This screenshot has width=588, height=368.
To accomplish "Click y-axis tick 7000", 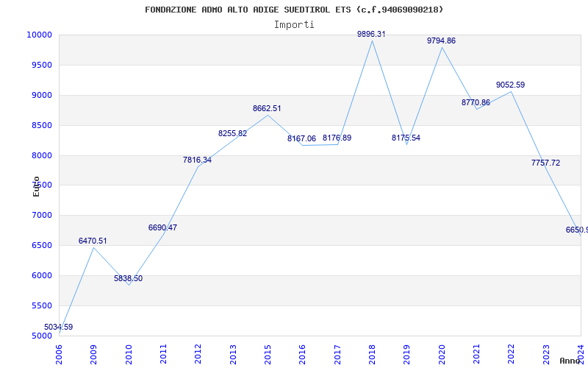I will [42, 216].
